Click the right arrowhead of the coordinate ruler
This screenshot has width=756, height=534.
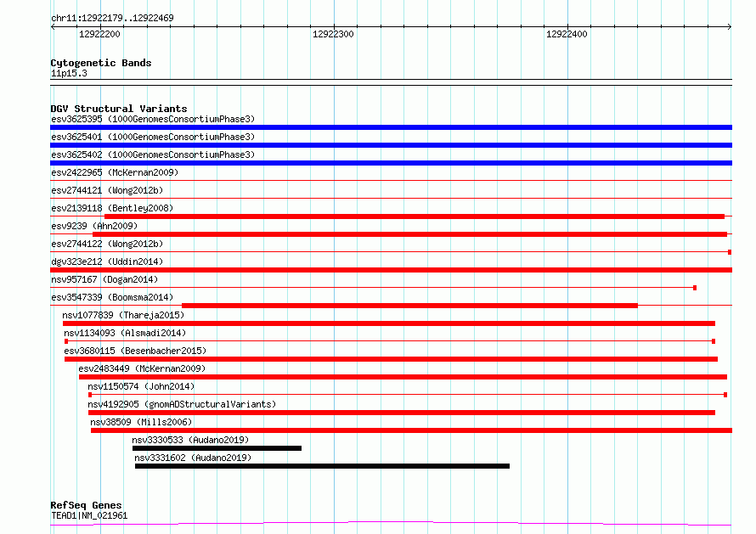[x=730, y=27]
